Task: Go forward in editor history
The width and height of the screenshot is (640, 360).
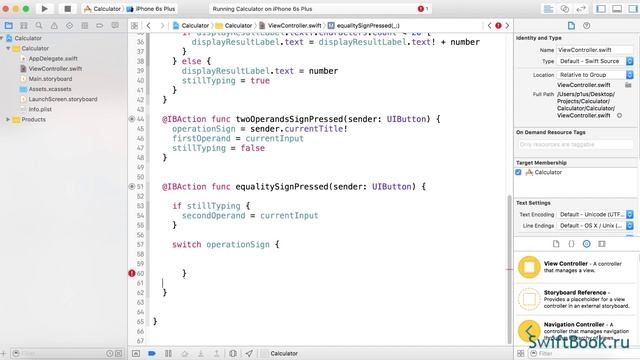Action: point(162,26)
